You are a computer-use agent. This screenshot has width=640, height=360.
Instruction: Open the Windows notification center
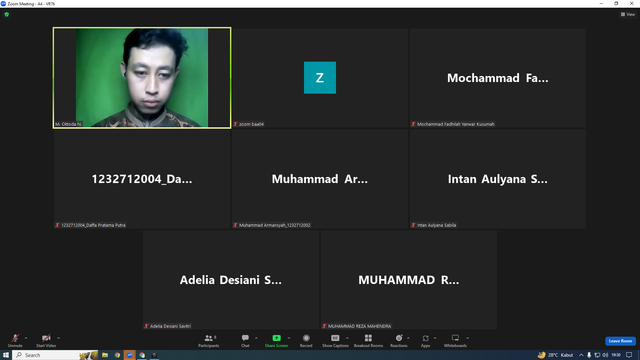[629, 355]
